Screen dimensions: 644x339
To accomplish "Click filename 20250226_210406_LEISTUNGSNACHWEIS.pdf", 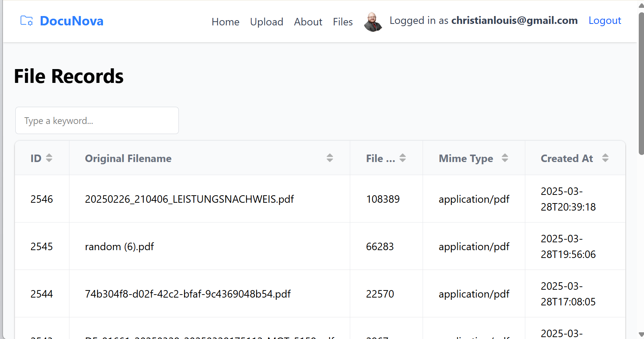I will 189,199.
